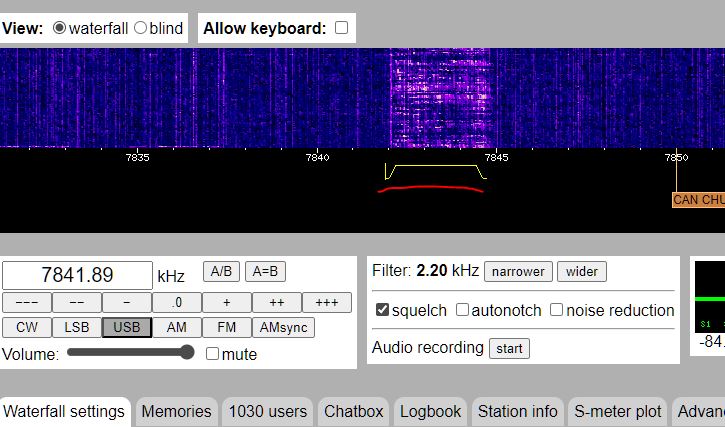Open the Waterfall settings tab
The width and height of the screenshot is (725, 427).
(x=64, y=412)
